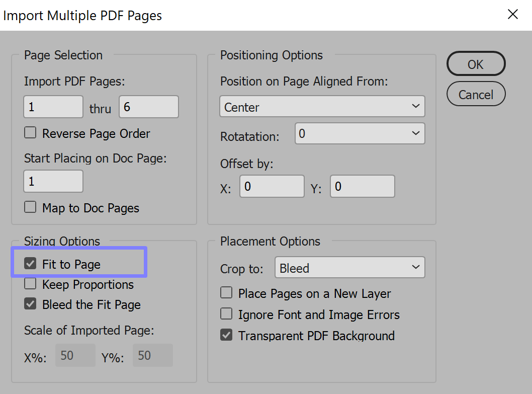Close the Import Multiple PDF Pages dialog
532x394 pixels.
512,14
